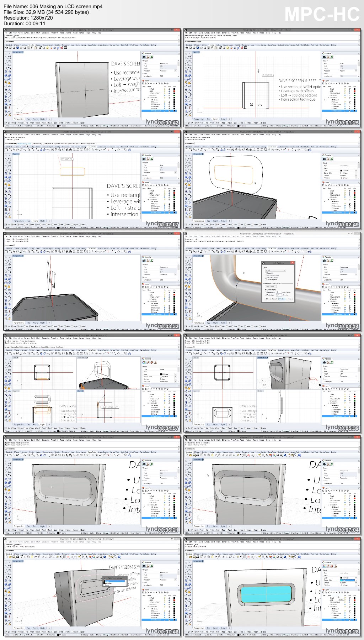Screen dimensions: 364x640
Task: Click the 'Resolution: 1280x720' line
Action: (x=28, y=18)
